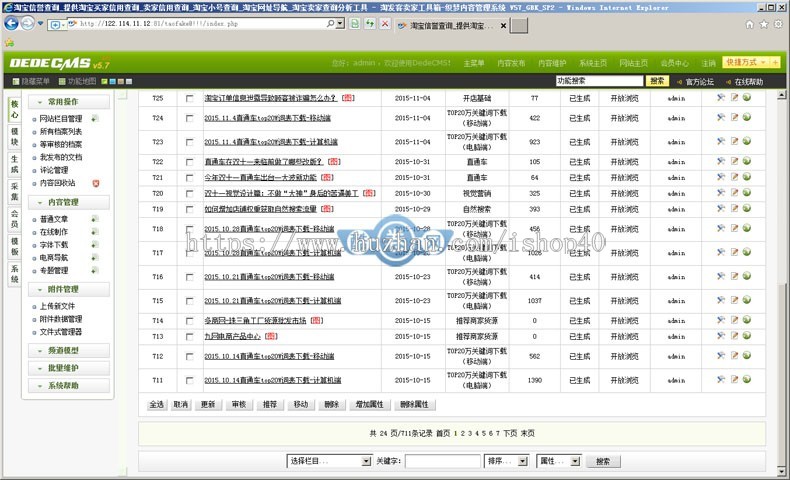The image size is (790, 480).
Task: Click the 全选 button
Action: pyautogui.click(x=156, y=404)
